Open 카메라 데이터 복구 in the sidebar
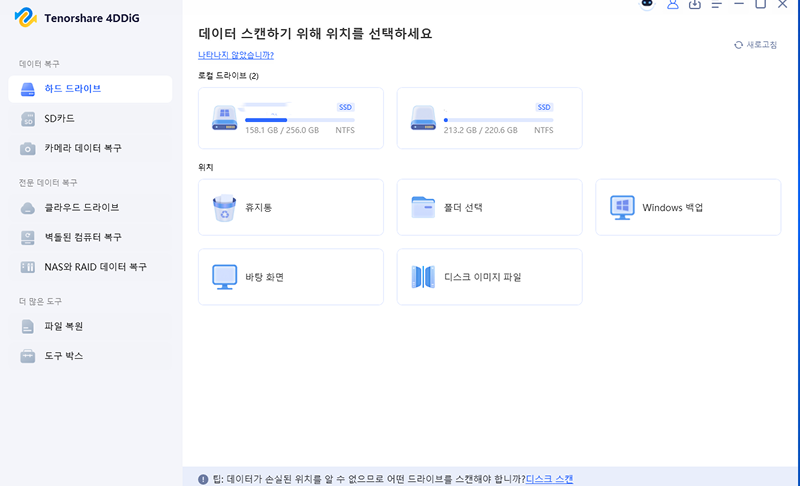The width and height of the screenshot is (800, 486). click(90, 148)
